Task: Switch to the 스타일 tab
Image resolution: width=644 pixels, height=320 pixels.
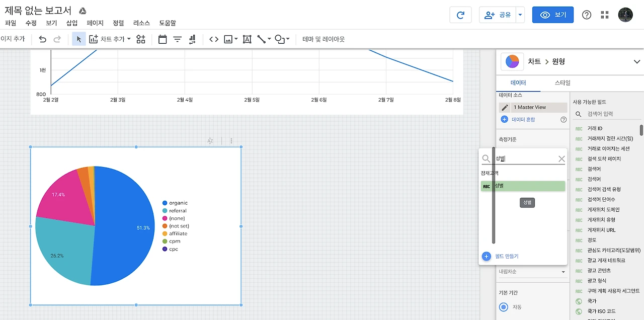Action: (x=562, y=83)
